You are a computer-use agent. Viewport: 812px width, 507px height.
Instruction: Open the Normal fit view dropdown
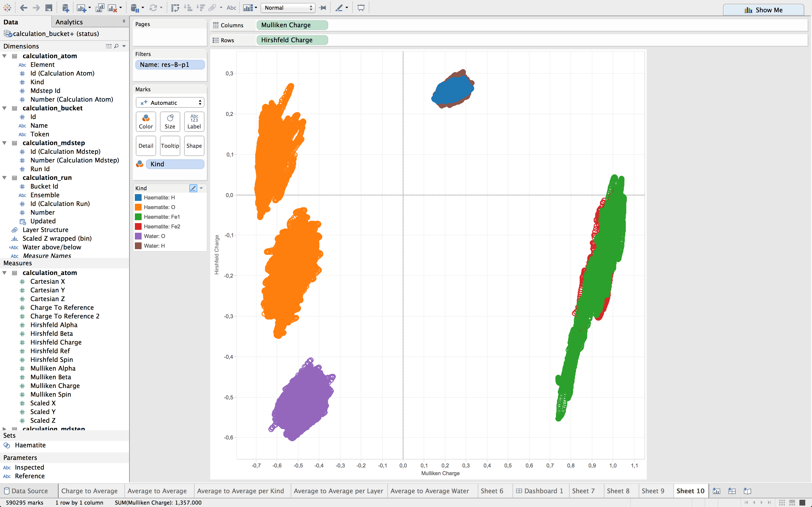[288, 8]
